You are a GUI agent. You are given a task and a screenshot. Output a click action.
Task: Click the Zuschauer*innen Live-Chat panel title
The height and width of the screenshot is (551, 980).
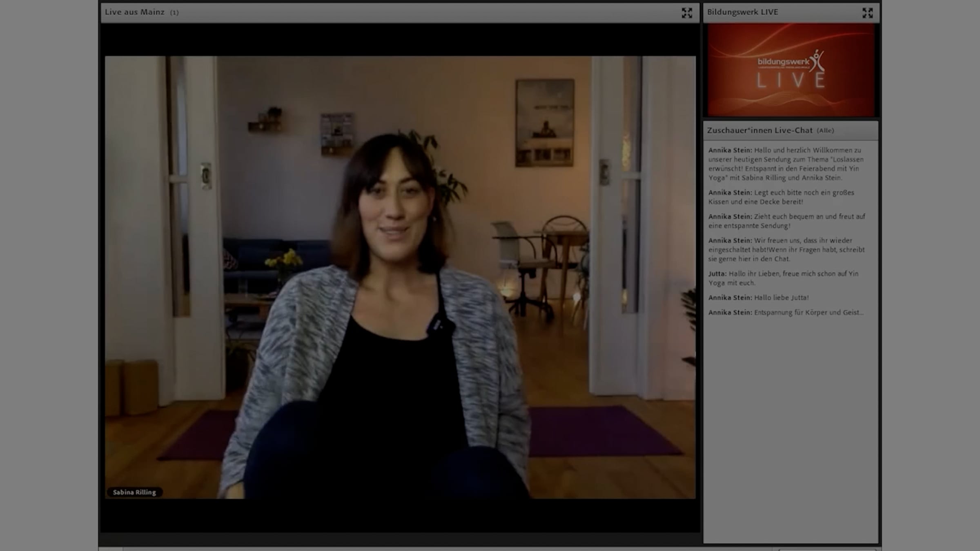click(x=759, y=131)
